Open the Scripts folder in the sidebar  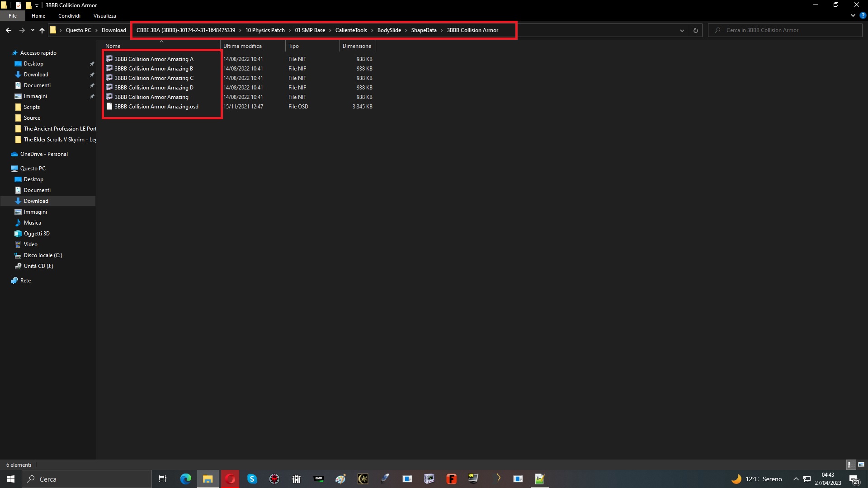(x=32, y=107)
